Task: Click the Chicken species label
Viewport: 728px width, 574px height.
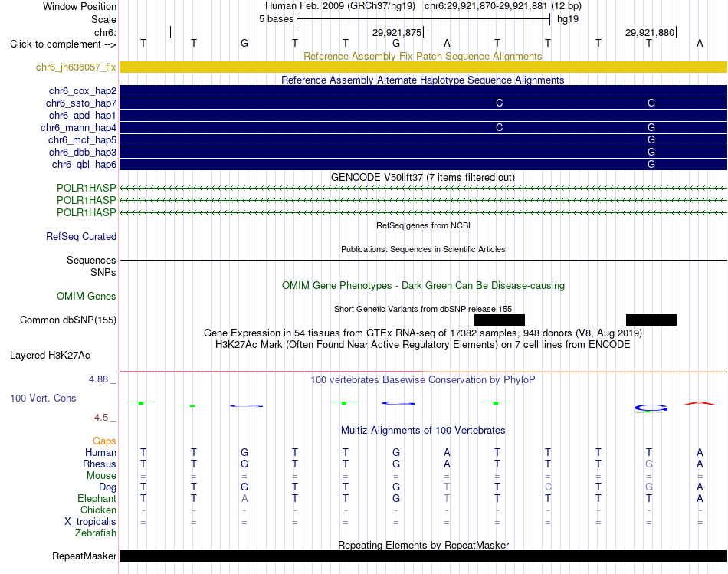Action: point(98,510)
